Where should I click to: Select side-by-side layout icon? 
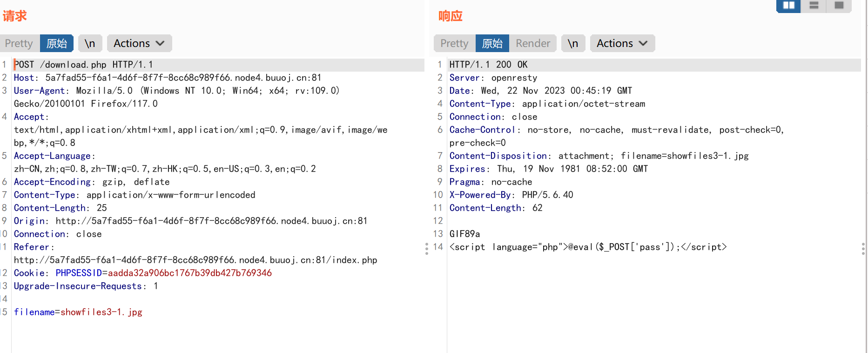click(x=788, y=6)
